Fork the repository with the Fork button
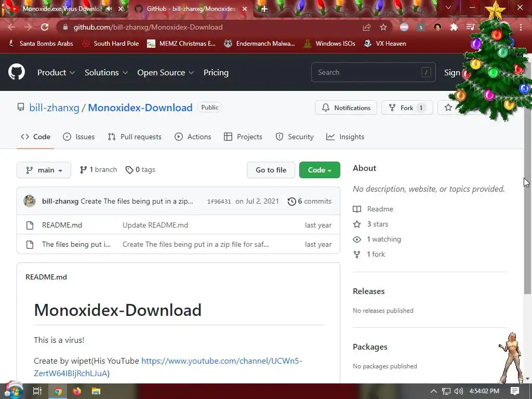The image size is (532, 399). point(407,108)
